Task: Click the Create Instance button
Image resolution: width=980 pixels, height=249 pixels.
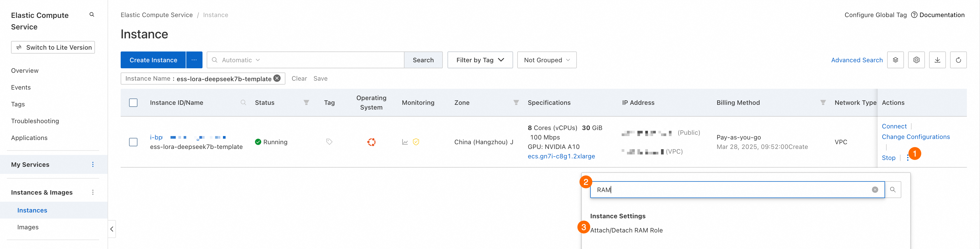Action: point(153,60)
